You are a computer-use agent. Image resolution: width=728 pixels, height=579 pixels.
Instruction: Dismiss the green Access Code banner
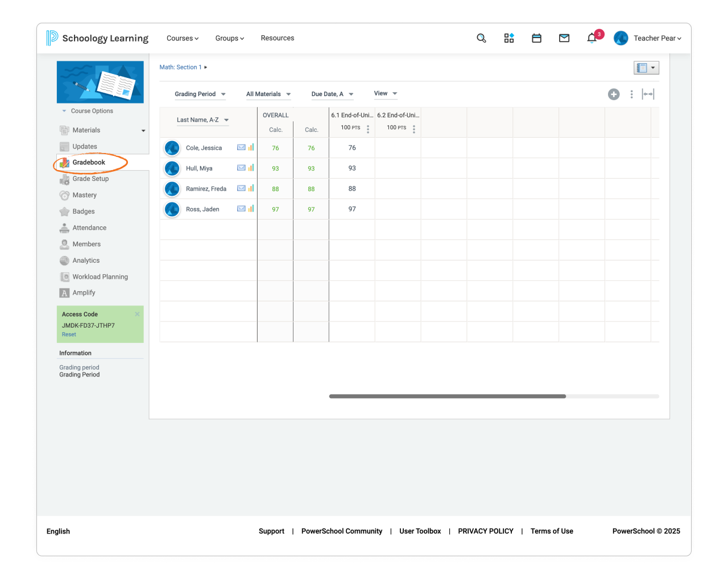tap(136, 313)
